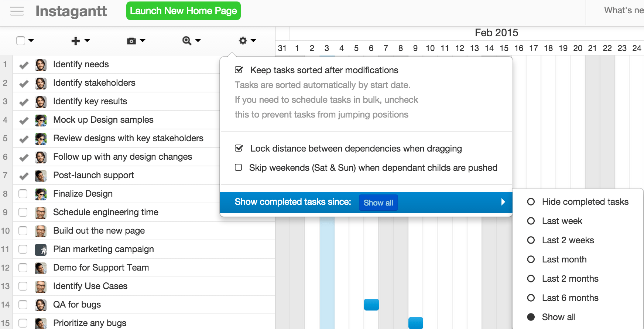Check the Identify Use Cases checkbox
This screenshot has height=329, width=644.
23,286
